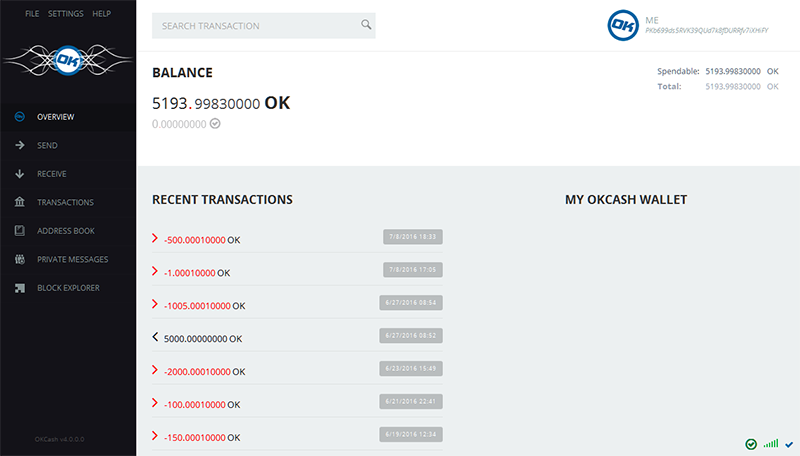
Task: Click the wallet address under ME
Action: (x=707, y=31)
